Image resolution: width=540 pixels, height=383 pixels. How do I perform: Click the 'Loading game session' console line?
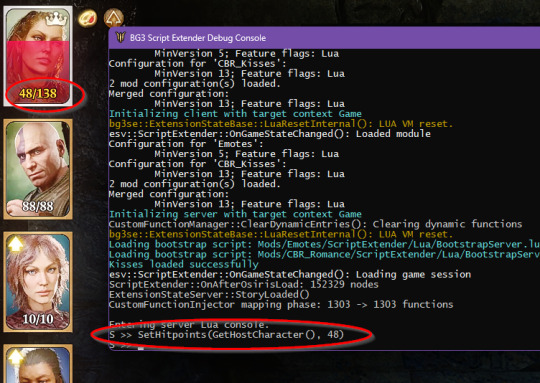[x=290, y=275]
